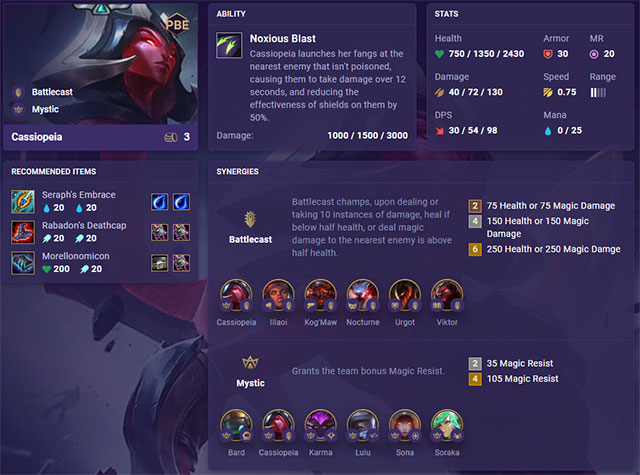Image resolution: width=640 pixels, height=475 pixels.
Task: Click the Karma champion portrait
Action: (320, 426)
